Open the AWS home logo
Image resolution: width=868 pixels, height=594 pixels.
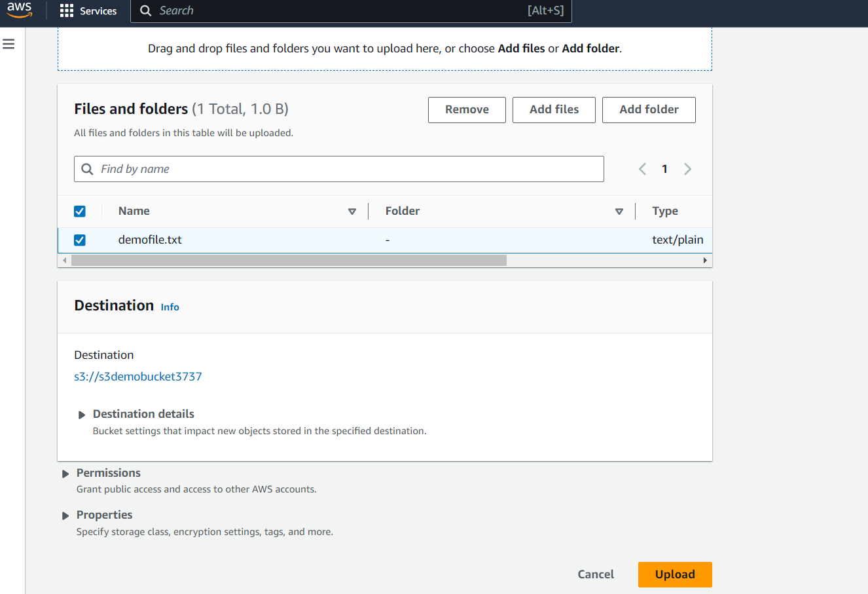pos(20,10)
